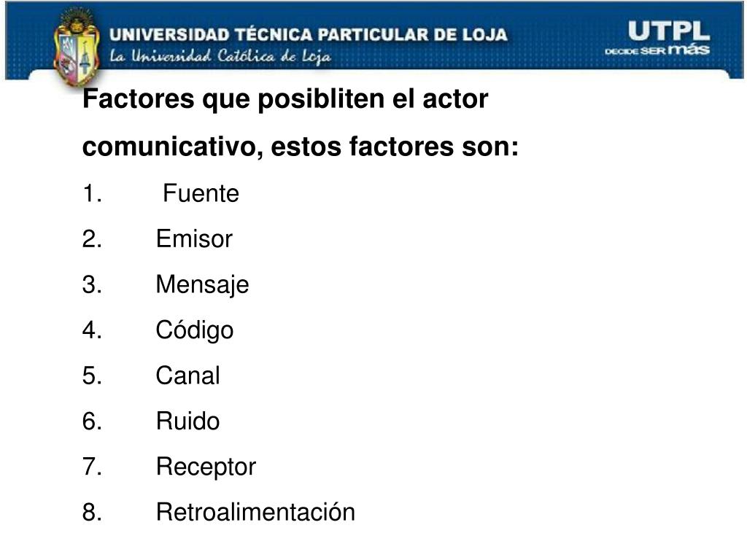The height and width of the screenshot is (560, 747).
Task: Select the heading 'Factores que posibliten el actor'
Action: coord(285,99)
